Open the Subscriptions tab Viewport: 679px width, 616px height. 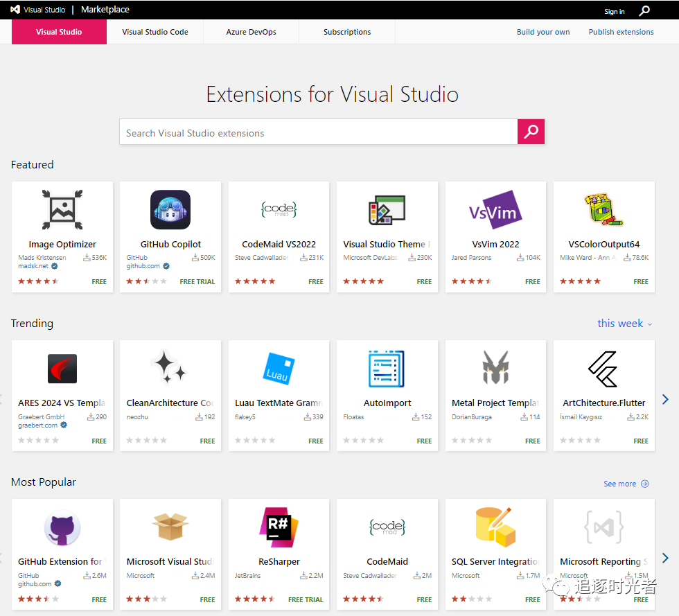pyautogui.click(x=347, y=32)
